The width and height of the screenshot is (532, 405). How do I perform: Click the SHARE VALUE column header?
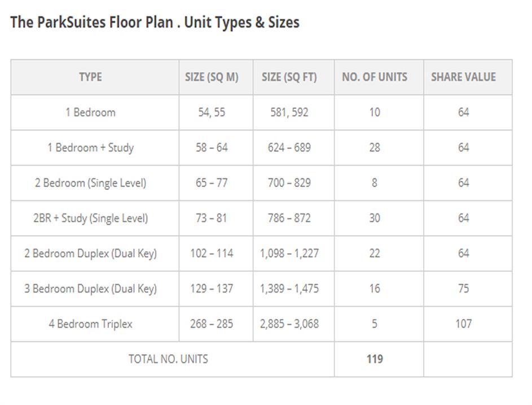[x=463, y=77]
